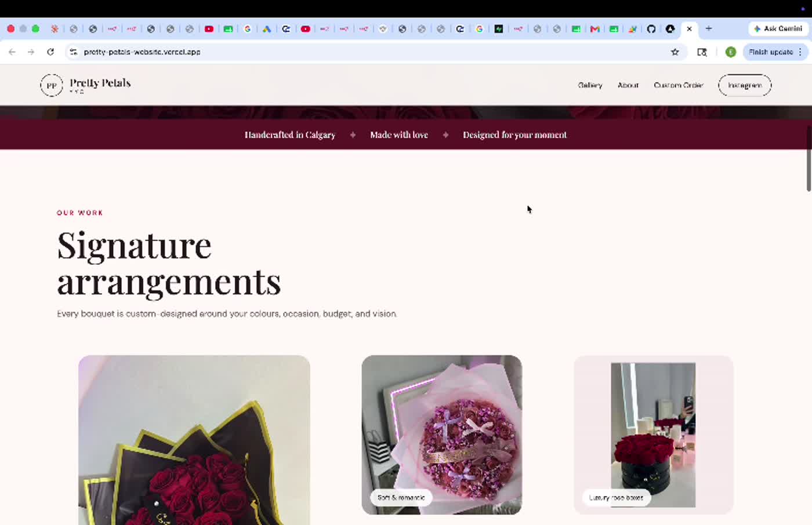Switch to the tab with black circle triangle favicon
Viewport: 812px width, 525px height.
[x=670, y=28]
